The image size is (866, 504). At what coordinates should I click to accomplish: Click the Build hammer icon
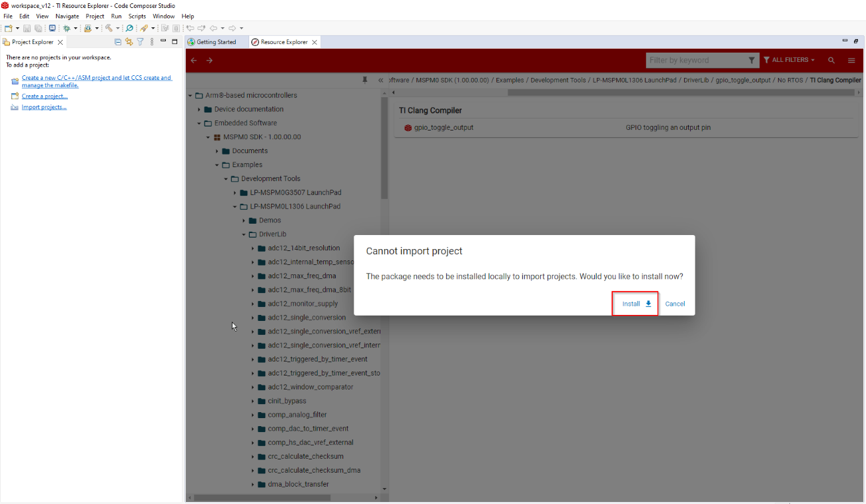point(109,29)
